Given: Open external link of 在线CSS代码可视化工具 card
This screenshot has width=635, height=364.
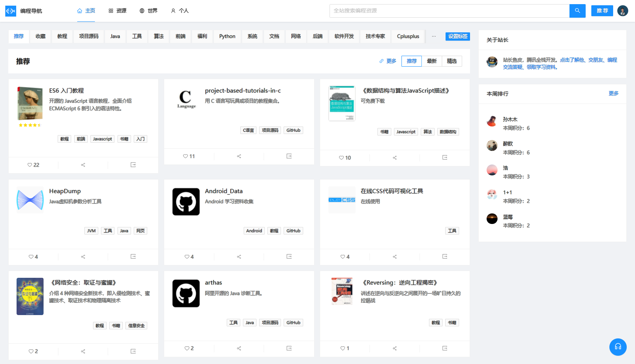Looking at the screenshot, I should (445, 257).
